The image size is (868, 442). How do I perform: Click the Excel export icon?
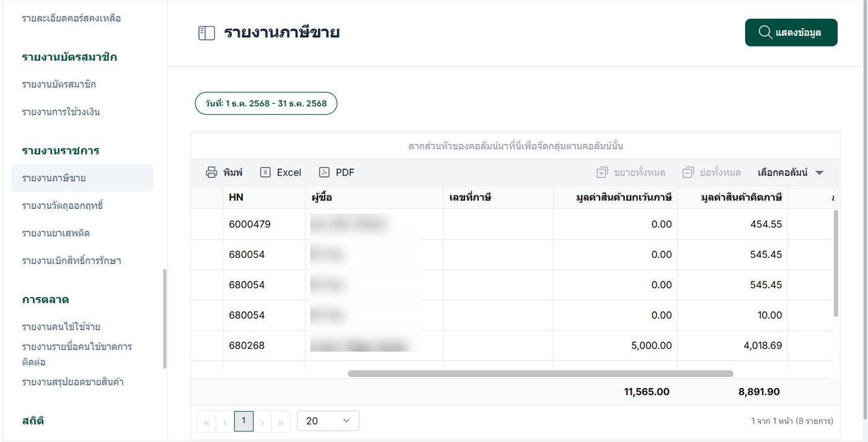265,172
